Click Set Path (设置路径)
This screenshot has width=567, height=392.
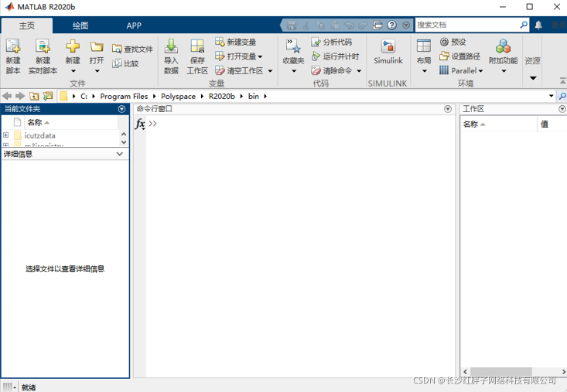(x=459, y=56)
